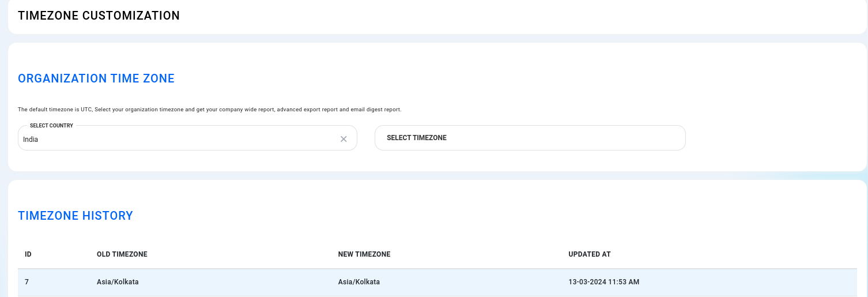868x297 pixels.
Task: Click the Organization Time Zone heading
Action: [x=96, y=78]
